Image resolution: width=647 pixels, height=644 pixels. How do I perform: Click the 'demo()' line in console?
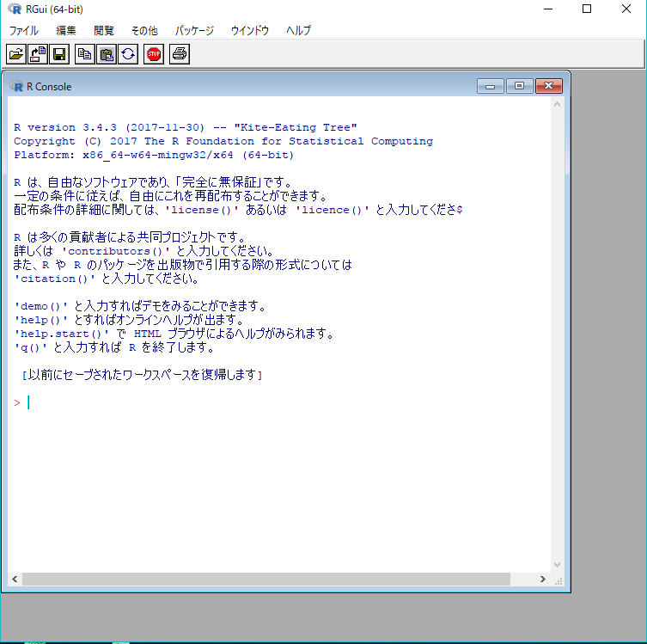tap(140, 306)
